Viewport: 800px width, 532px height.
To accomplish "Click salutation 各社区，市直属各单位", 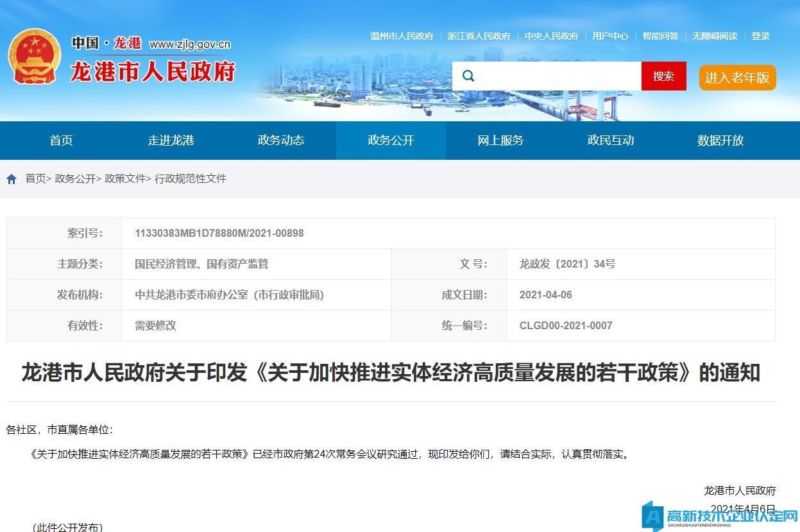I will pos(60,430).
